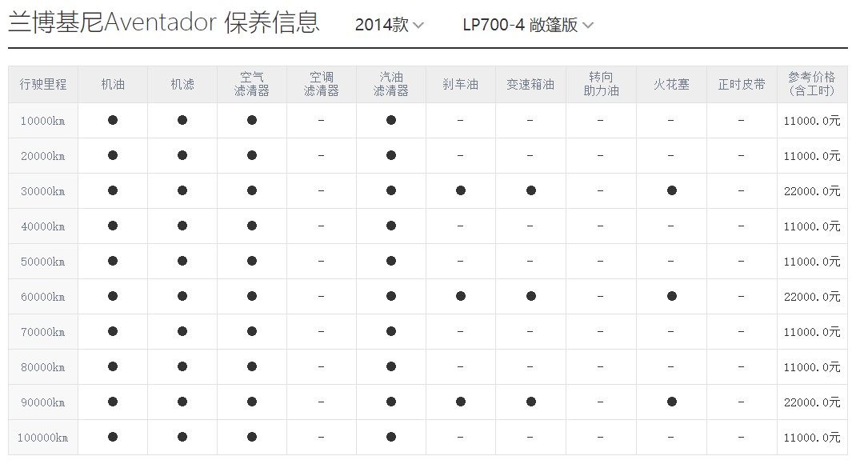Select the 30000km mileage row label
868x468 pixels.
43,191
